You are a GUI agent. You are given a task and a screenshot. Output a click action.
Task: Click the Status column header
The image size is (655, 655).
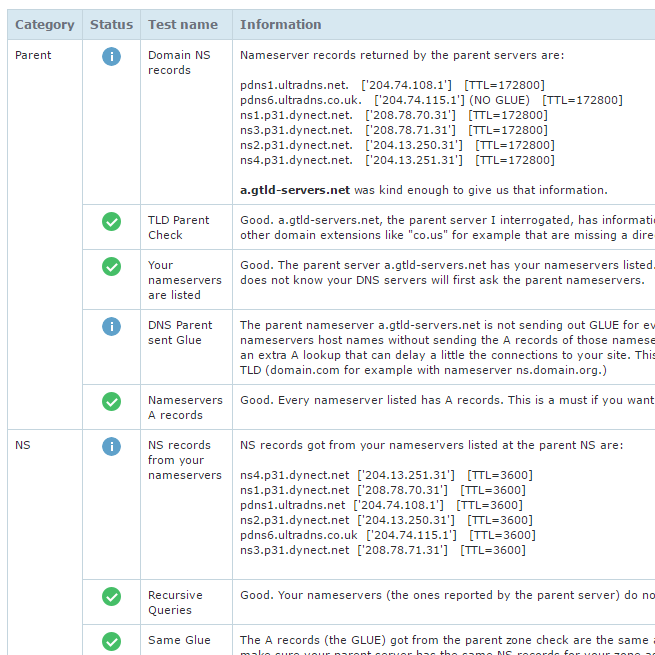(x=112, y=25)
